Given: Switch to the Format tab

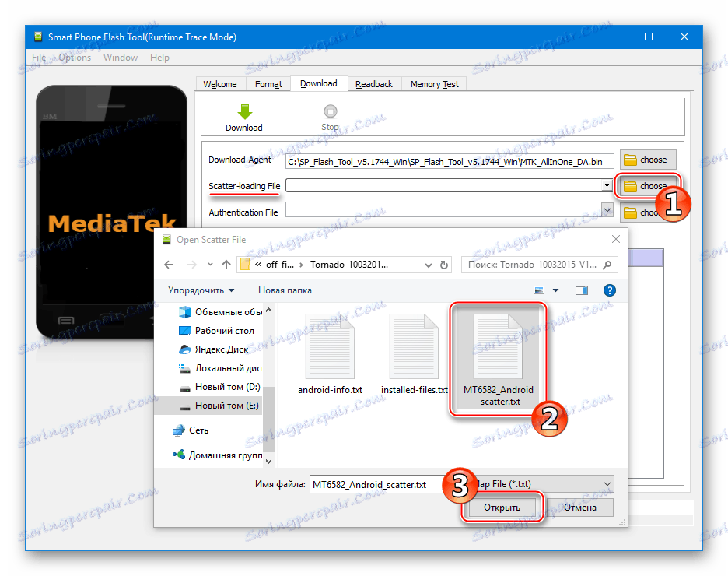Looking at the screenshot, I should pos(268,84).
